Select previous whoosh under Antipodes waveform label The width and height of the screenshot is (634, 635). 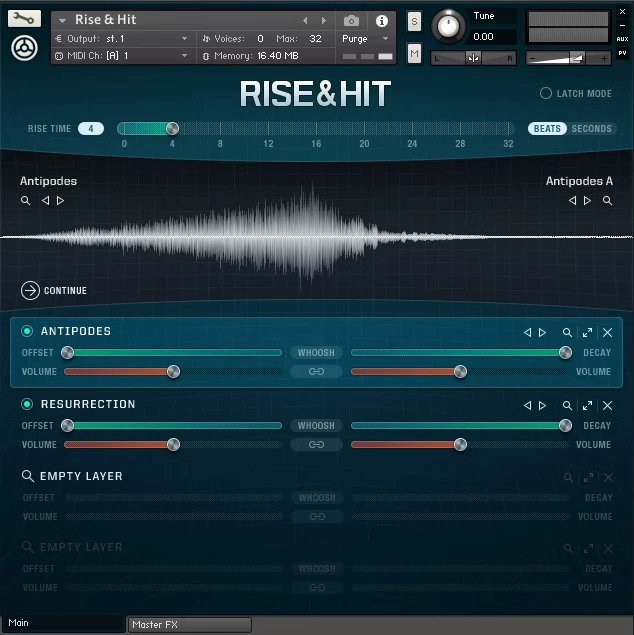tap(45, 200)
